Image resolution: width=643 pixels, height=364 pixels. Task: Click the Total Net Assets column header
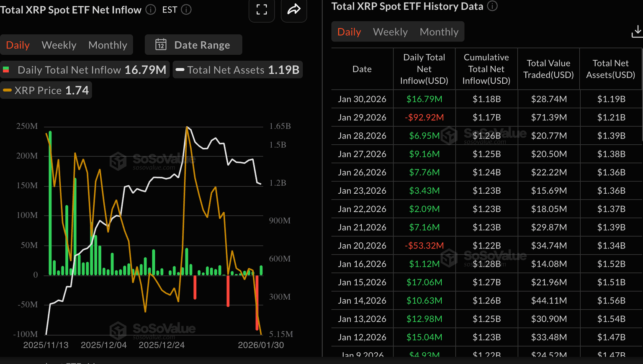pos(610,69)
